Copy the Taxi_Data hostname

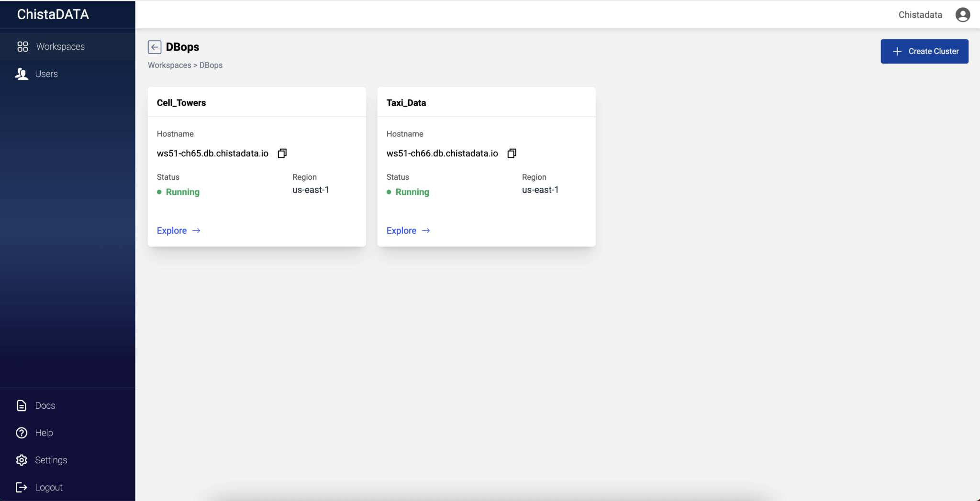pyautogui.click(x=512, y=153)
